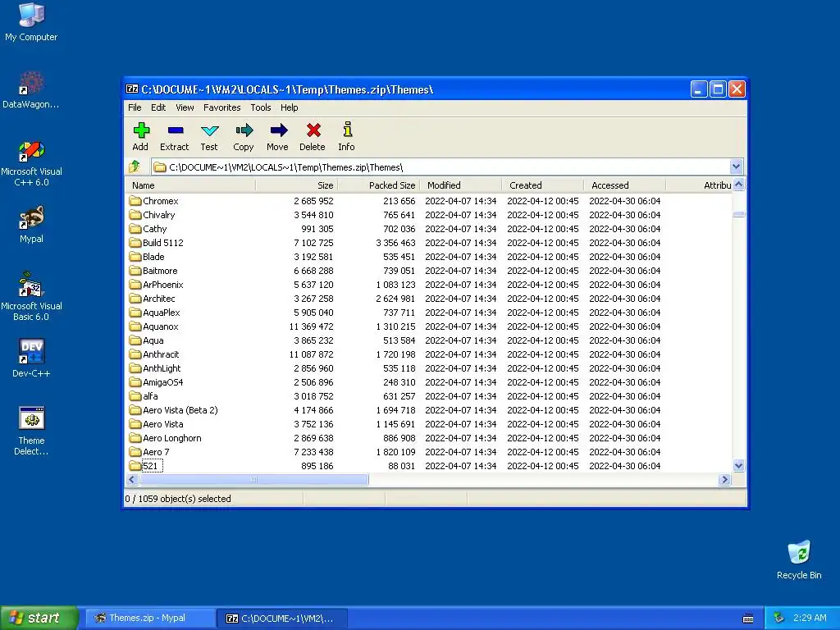Sort by Modified column header
Image resolution: width=840 pixels, height=630 pixels.
click(461, 185)
